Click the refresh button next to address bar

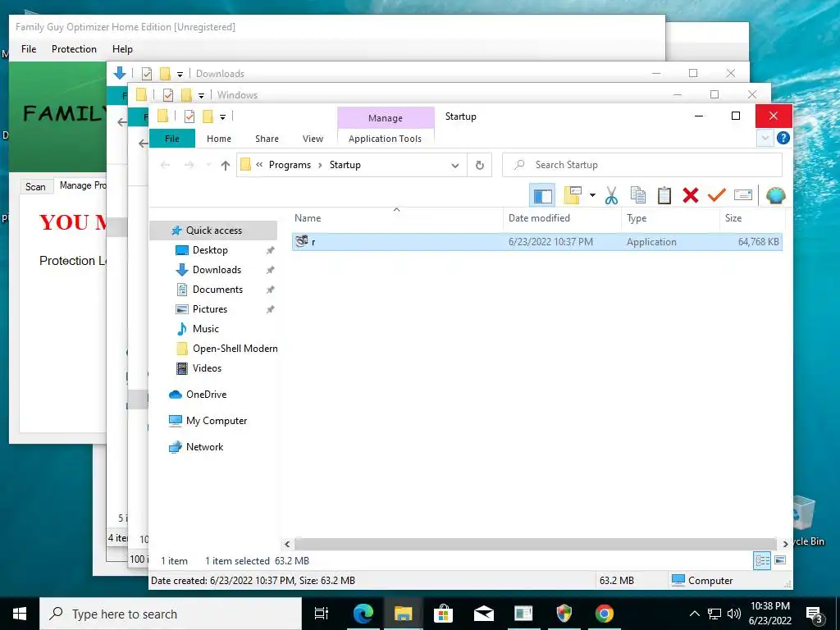click(479, 165)
